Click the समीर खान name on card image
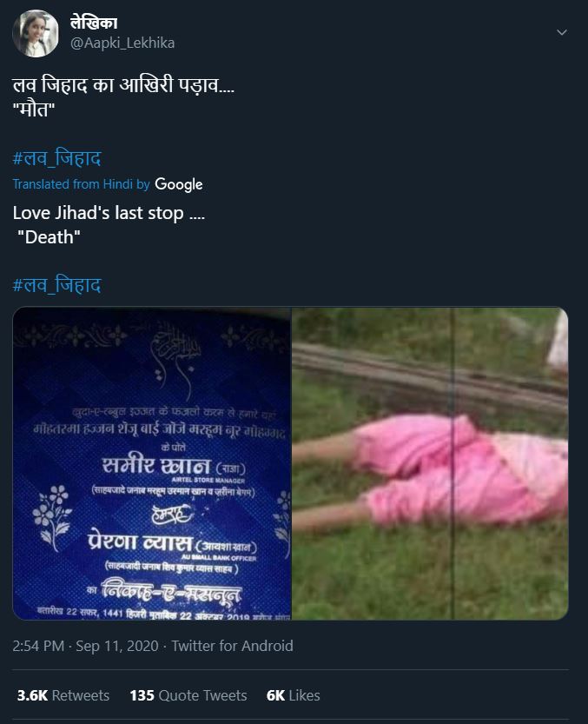Screen dimensions: 588x724 156,466
